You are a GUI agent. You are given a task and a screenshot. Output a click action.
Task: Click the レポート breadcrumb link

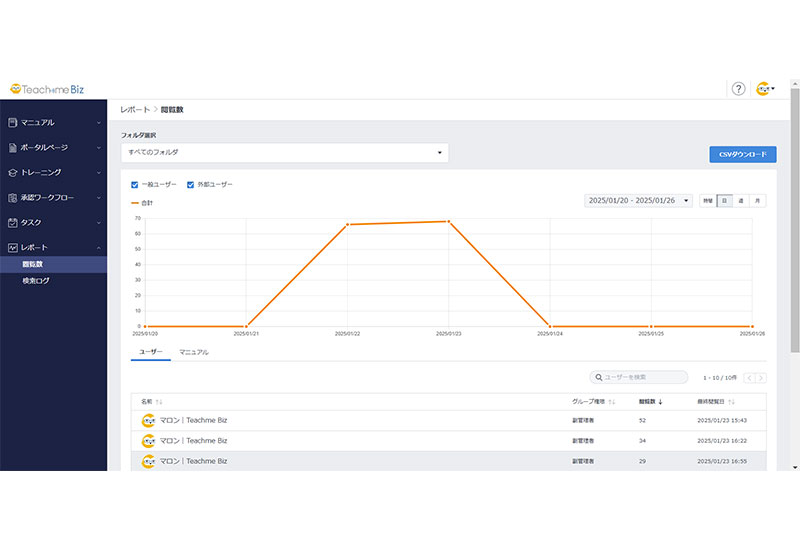click(x=135, y=109)
